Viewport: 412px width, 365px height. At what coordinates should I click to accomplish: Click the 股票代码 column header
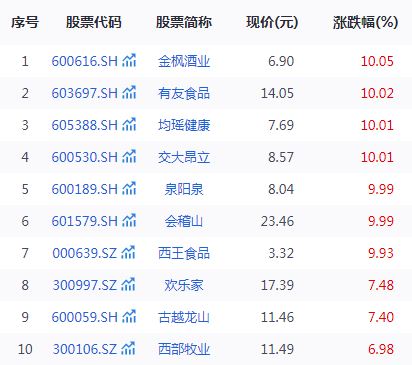(x=94, y=22)
